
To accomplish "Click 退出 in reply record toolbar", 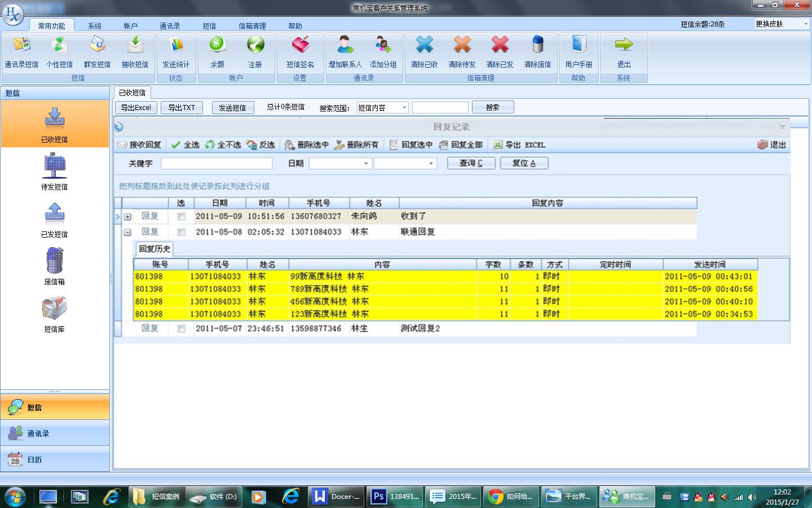I will 772,145.
